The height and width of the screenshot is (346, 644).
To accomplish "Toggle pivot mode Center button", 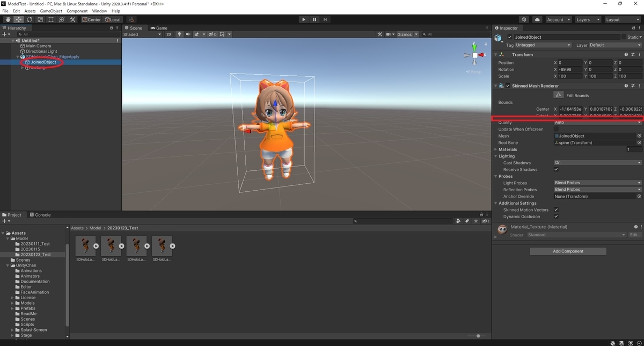I will coord(92,19).
